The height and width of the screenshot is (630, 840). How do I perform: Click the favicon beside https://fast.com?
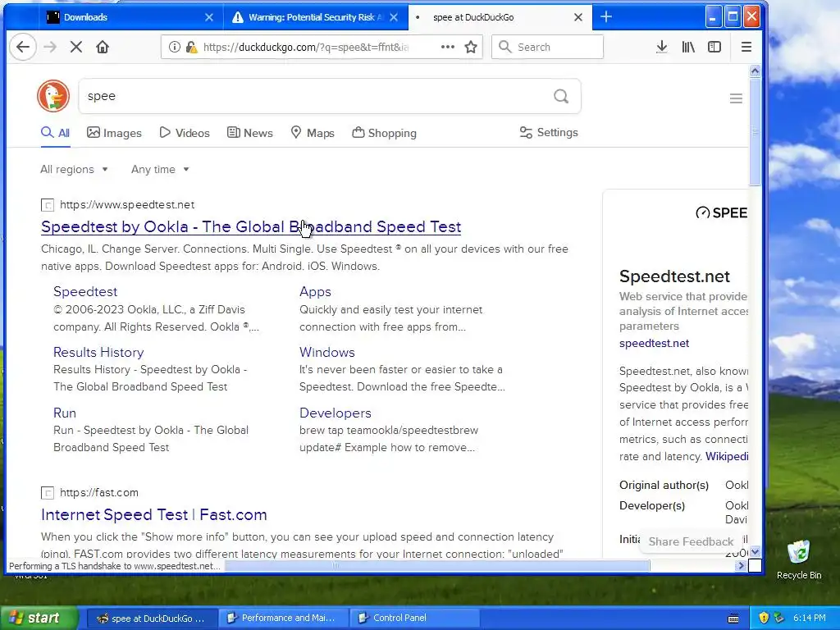(47, 492)
